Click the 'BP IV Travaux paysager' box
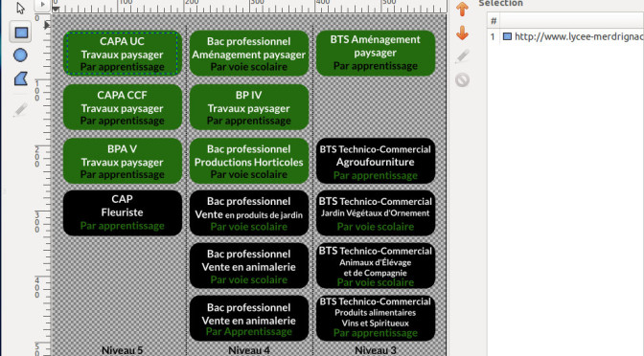Image resolution: width=644 pixels, height=356 pixels. (249, 107)
